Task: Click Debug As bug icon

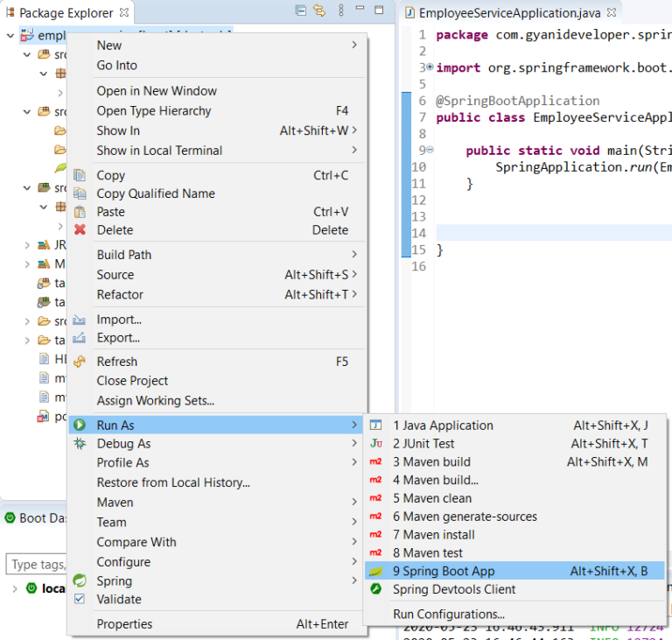Action: coord(80,444)
